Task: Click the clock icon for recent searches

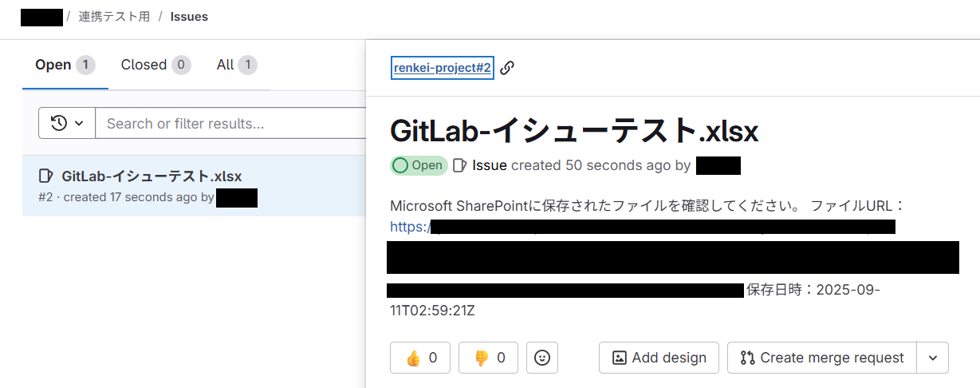Action: pyautogui.click(x=58, y=123)
